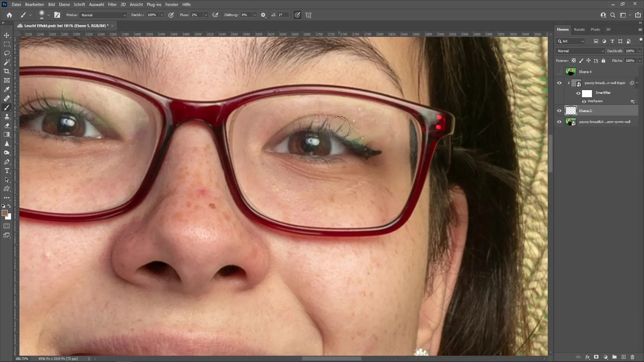This screenshot has width=644, height=362.
Task: Toggle visibility of Ebene 4 layer
Action: pos(559,72)
